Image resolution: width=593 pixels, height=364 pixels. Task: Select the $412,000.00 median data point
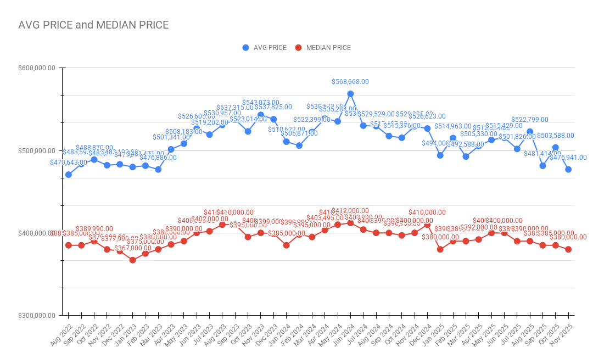pyautogui.click(x=350, y=223)
